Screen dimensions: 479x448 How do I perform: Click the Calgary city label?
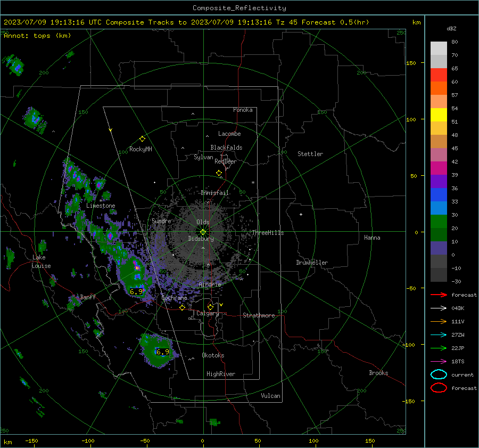(x=208, y=313)
